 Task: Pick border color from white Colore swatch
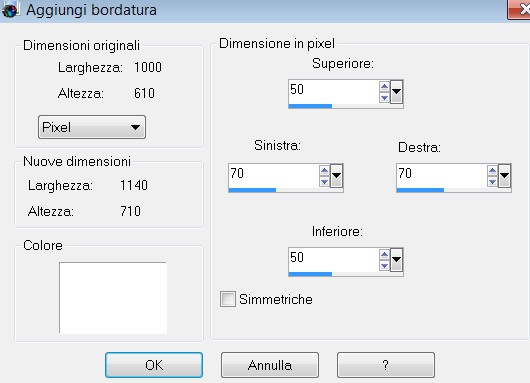click(113, 298)
